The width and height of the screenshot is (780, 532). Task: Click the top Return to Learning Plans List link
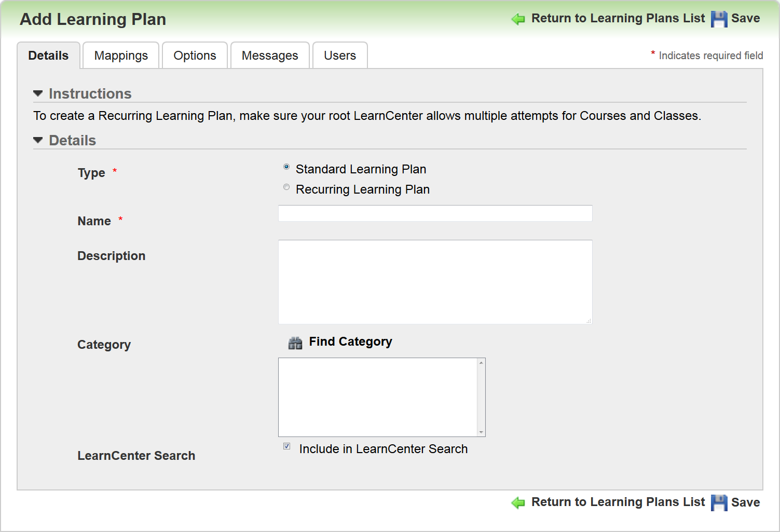618,19
